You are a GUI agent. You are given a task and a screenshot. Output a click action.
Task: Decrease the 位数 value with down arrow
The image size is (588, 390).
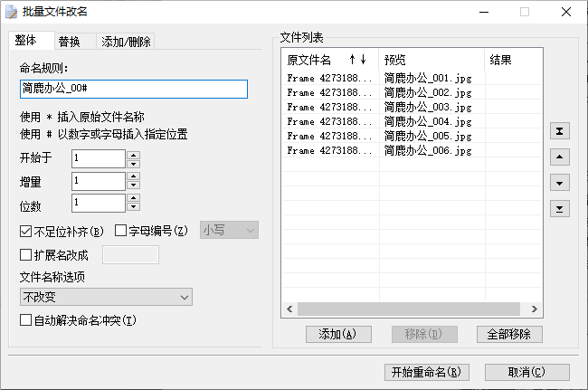click(134, 207)
